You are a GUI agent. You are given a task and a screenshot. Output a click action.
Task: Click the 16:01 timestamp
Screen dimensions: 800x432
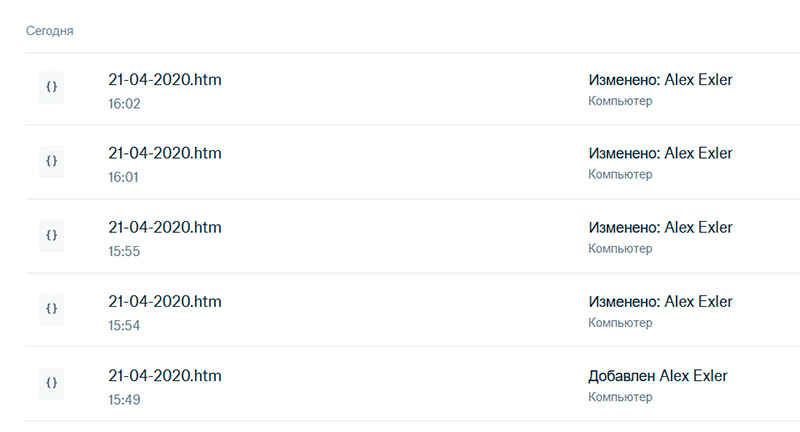pos(124,177)
